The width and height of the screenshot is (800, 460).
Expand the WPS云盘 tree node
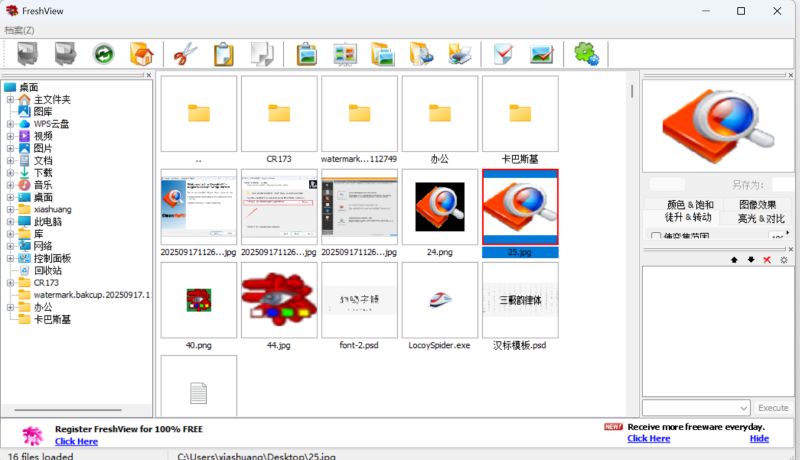[10, 124]
